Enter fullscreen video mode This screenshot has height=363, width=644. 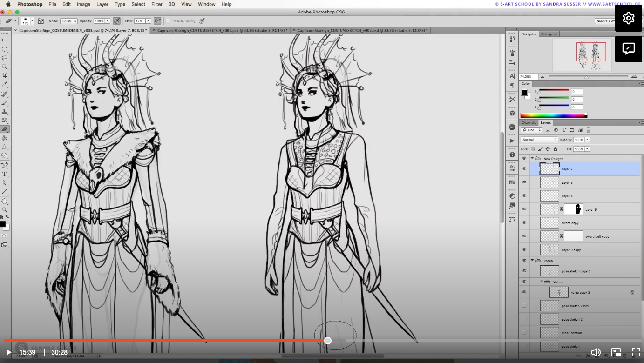point(636,352)
